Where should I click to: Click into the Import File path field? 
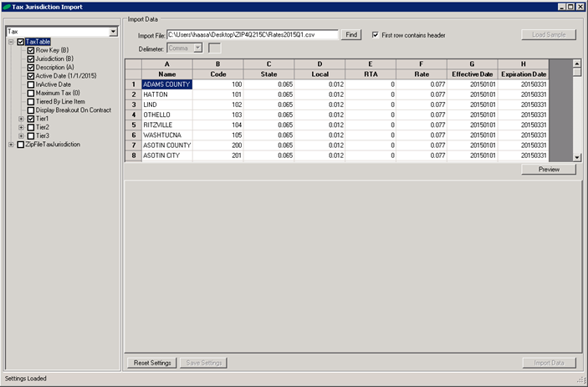coord(252,35)
